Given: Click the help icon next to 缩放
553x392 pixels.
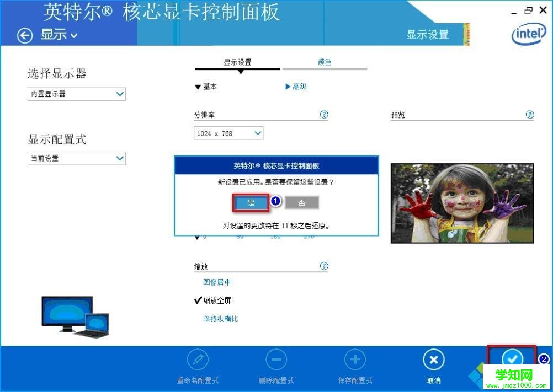Looking at the screenshot, I should pos(324,266).
